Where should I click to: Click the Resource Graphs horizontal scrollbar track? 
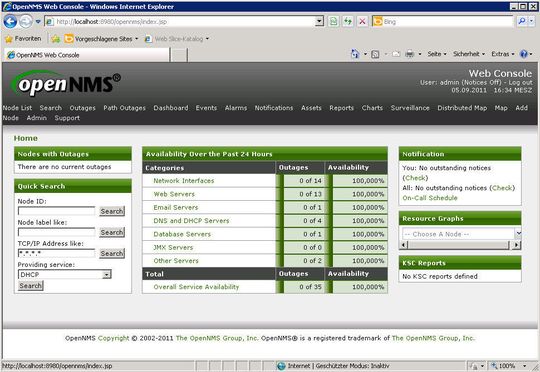(458, 245)
